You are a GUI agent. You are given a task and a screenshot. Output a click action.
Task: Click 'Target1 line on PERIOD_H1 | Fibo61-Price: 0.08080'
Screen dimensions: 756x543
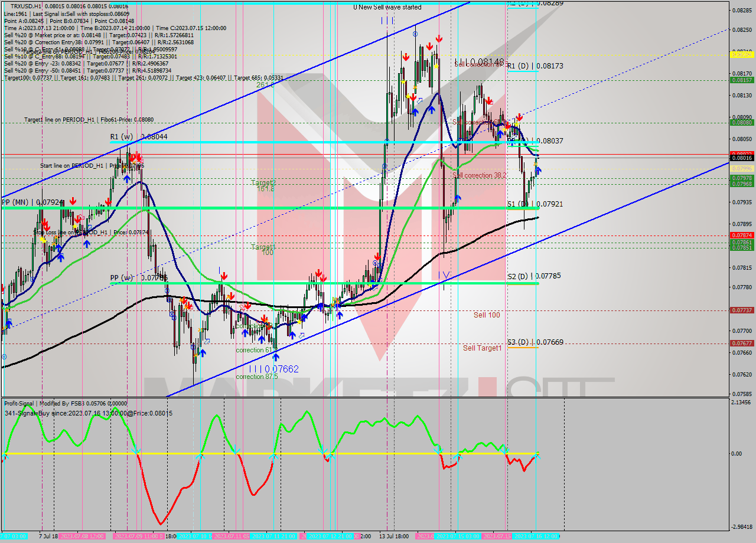pos(89,119)
